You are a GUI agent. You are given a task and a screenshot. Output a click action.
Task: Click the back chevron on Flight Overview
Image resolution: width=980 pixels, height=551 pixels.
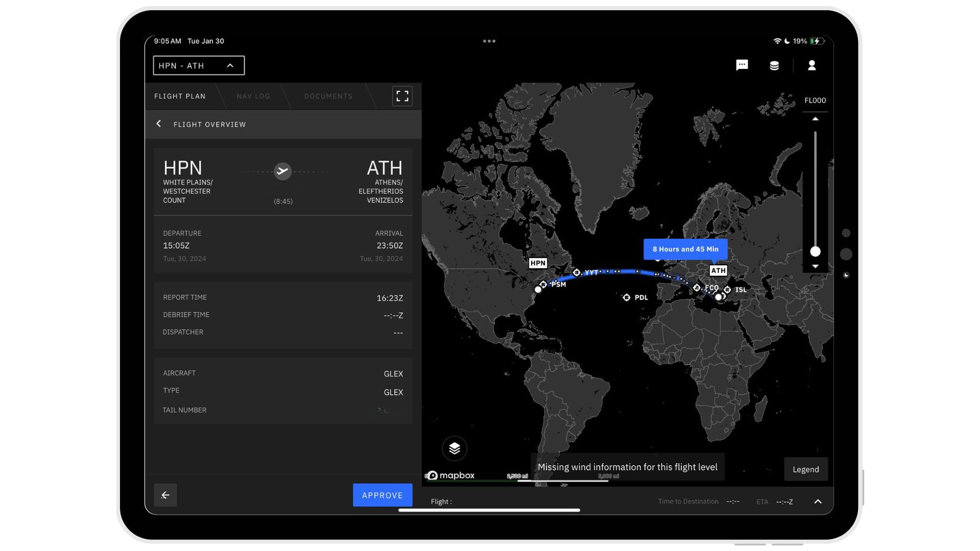coord(159,124)
